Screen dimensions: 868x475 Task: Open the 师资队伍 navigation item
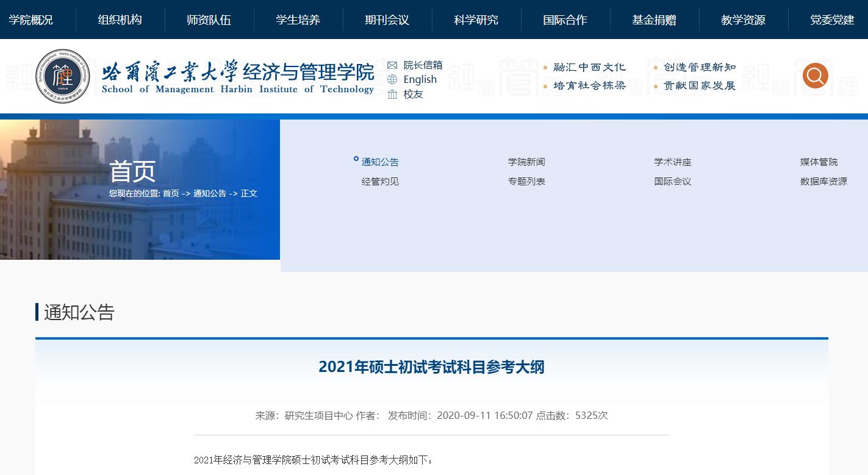pyautogui.click(x=209, y=20)
